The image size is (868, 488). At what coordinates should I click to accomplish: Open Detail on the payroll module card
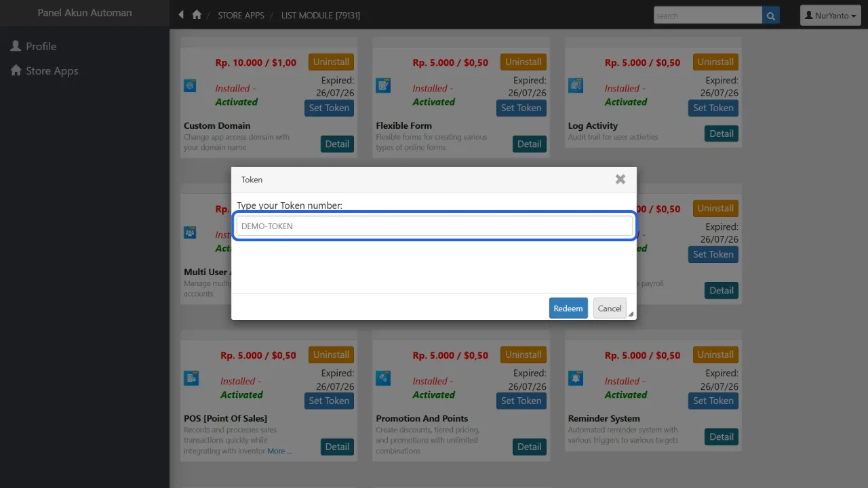point(722,290)
